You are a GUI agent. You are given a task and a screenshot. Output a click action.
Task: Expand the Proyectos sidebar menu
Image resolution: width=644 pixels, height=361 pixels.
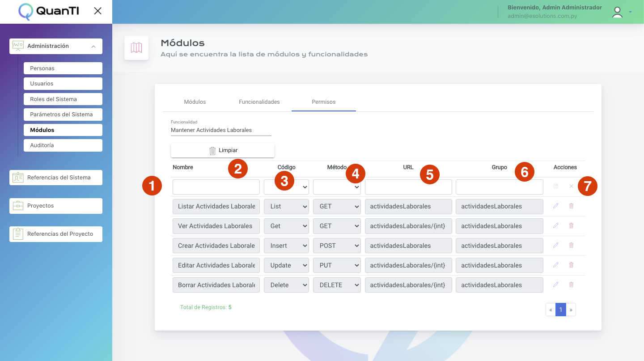(56, 206)
